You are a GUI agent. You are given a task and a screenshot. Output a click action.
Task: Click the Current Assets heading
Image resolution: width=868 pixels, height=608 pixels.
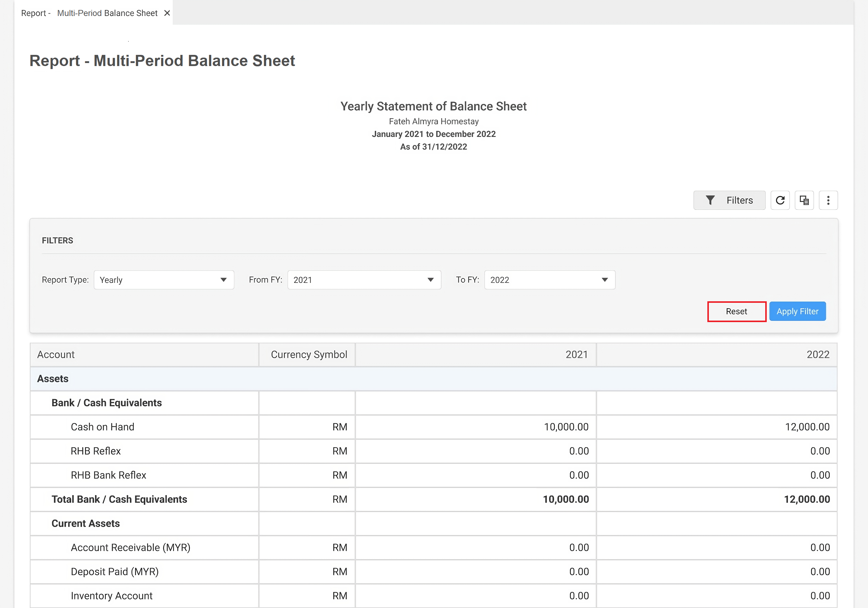point(86,523)
